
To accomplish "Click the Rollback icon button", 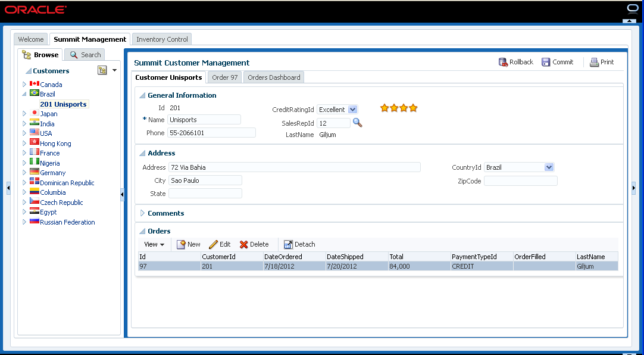I will [503, 62].
